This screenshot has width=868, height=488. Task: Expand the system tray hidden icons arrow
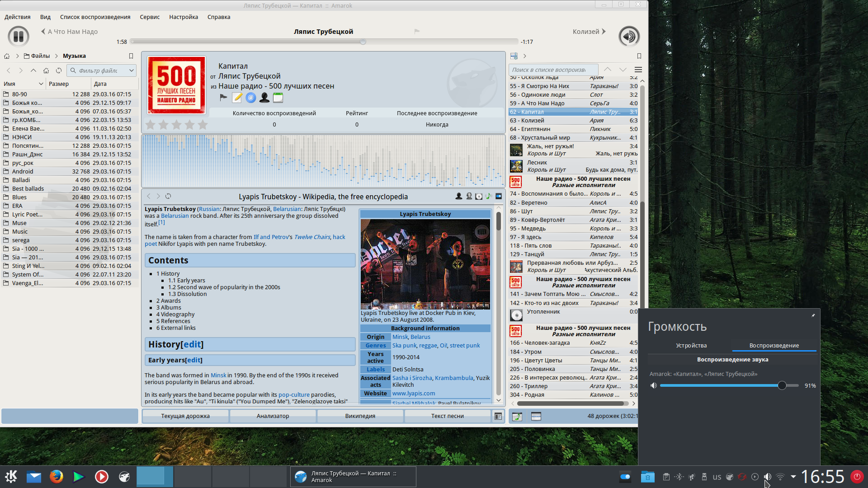click(x=793, y=477)
